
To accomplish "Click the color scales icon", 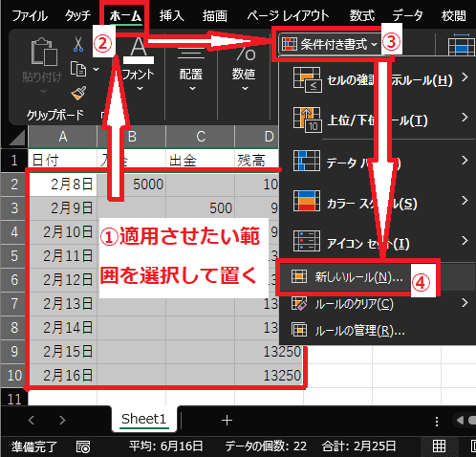I will [307, 201].
